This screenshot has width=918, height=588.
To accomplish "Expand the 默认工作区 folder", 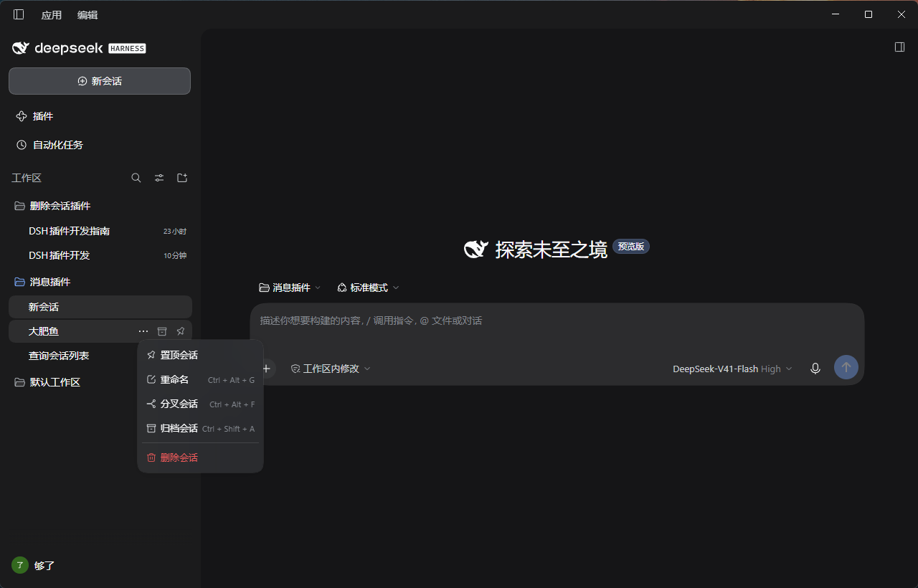I will click(x=100, y=382).
